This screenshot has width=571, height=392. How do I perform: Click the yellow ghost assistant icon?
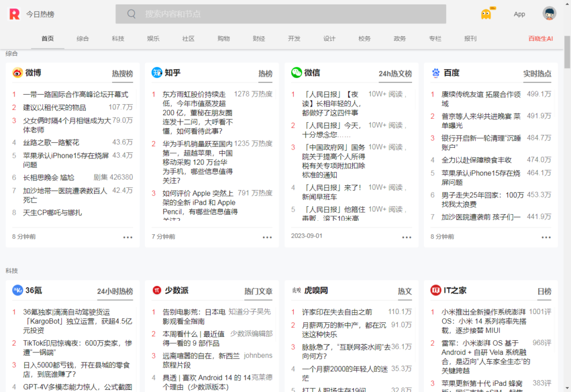(x=485, y=13)
